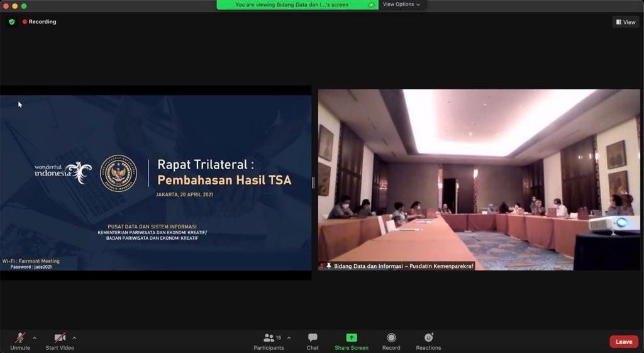Screen dimensions: 644x353
Task: Click the Wonderful Indonesia logo on slide
Action: (63, 172)
